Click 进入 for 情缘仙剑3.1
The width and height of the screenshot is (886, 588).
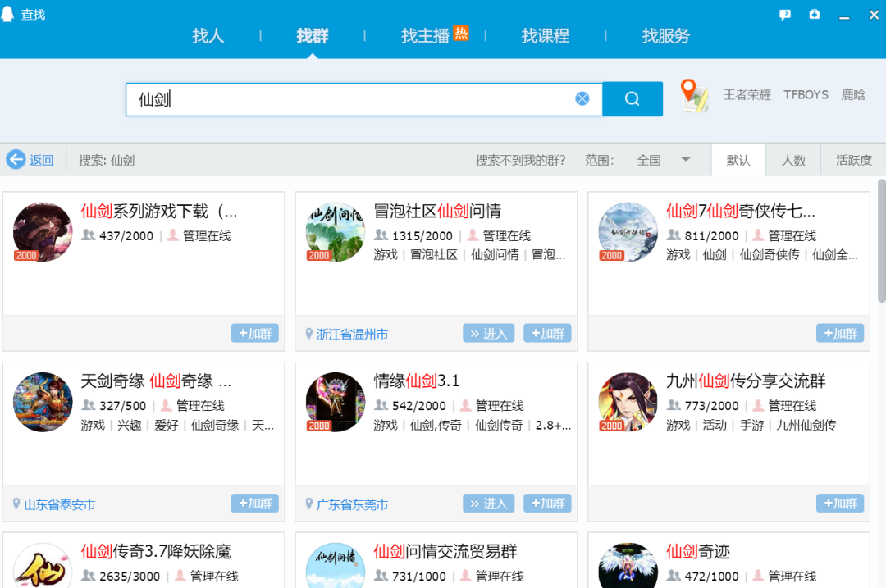coord(489,504)
